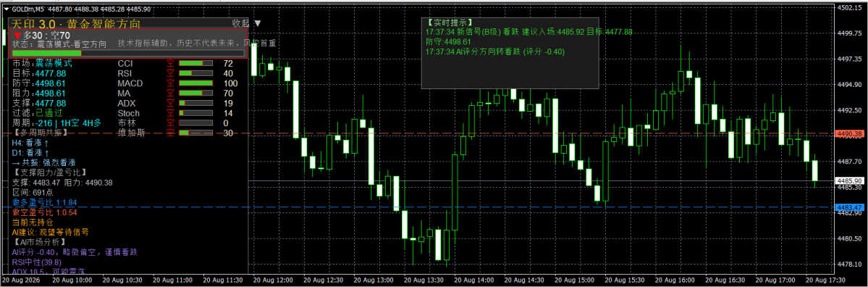The height and width of the screenshot is (287, 868).
Task: Open the chart menu arrow beside GOLDm,M5
Action: coord(6,9)
